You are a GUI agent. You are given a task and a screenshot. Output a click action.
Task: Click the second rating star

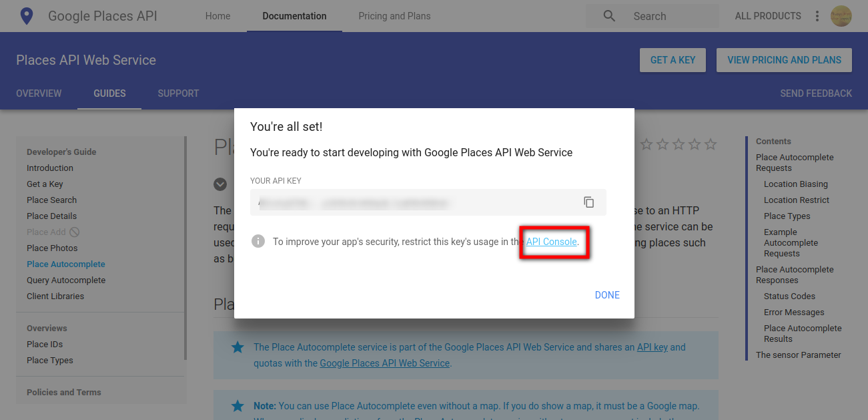[663, 144]
